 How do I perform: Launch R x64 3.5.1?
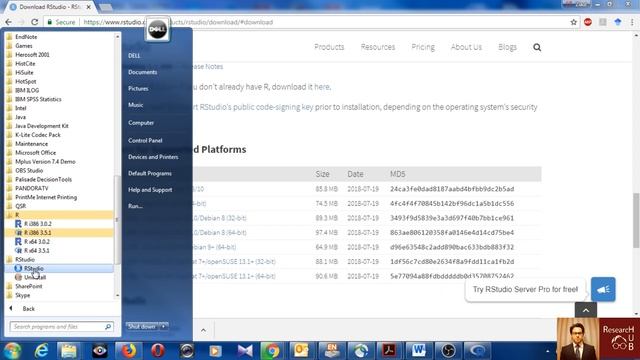coord(36,251)
